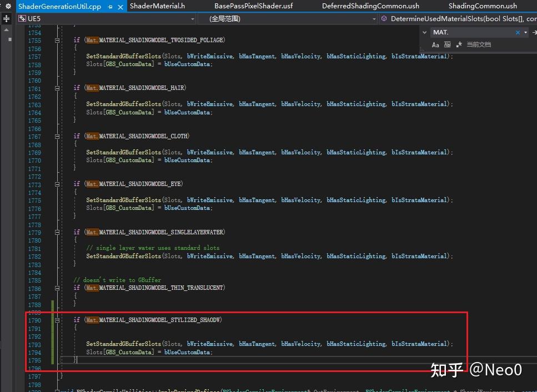The width and height of the screenshot is (537, 392).
Task: Close the ShaderGenerationUtil.cpp tab
Action: pos(121,6)
